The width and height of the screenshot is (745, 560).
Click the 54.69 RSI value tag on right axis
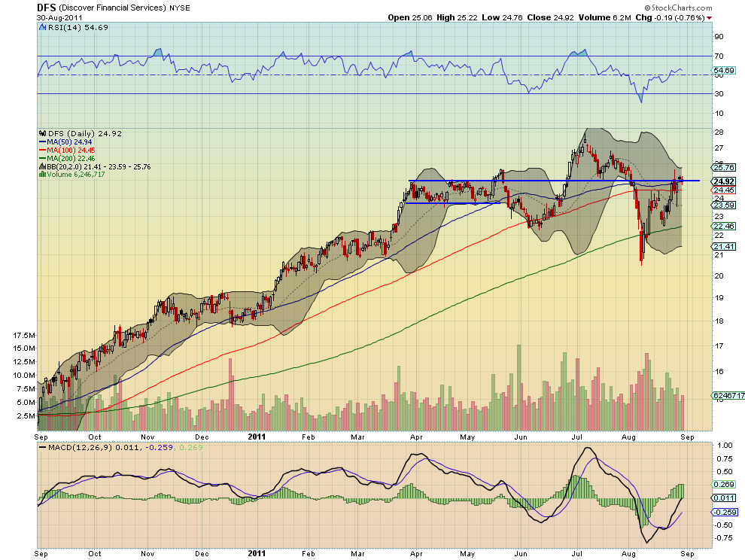[x=724, y=70]
